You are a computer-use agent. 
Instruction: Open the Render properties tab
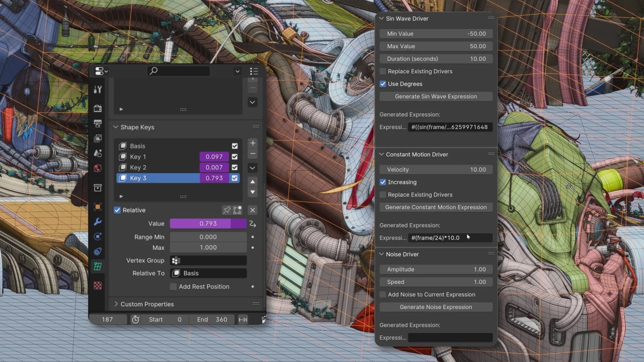click(98, 108)
